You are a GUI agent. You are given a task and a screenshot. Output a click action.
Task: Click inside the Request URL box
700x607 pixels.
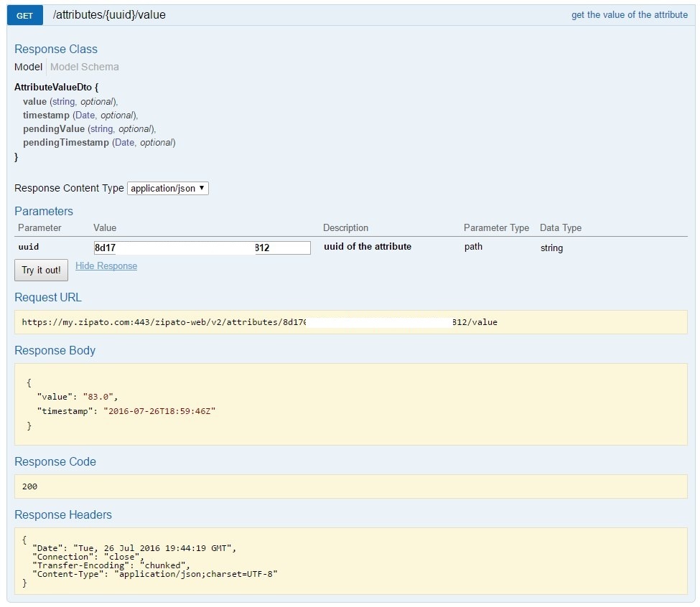(350, 322)
